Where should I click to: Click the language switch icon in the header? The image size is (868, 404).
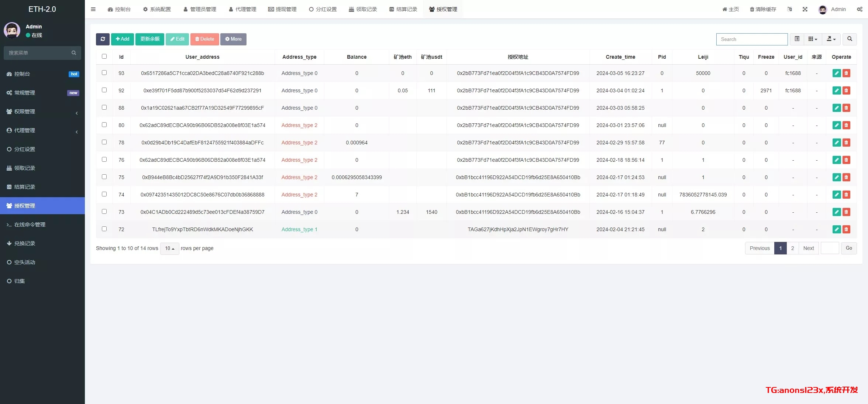pyautogui.click(x=789, y=9)
